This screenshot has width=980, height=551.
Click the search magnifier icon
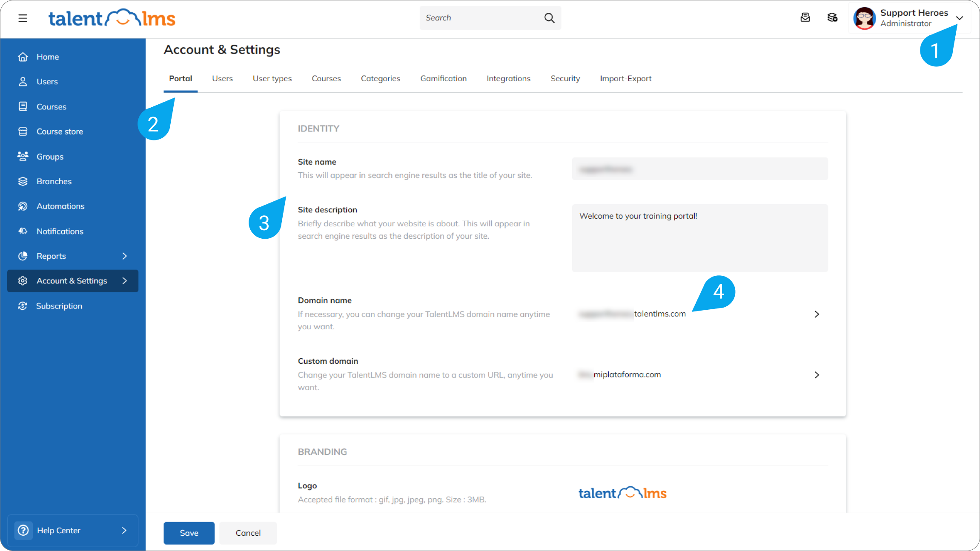coord(549,18)
